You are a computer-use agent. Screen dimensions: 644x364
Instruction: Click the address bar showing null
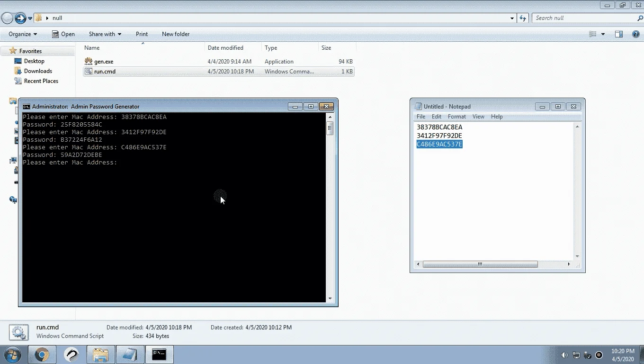(x=275, y=18)
